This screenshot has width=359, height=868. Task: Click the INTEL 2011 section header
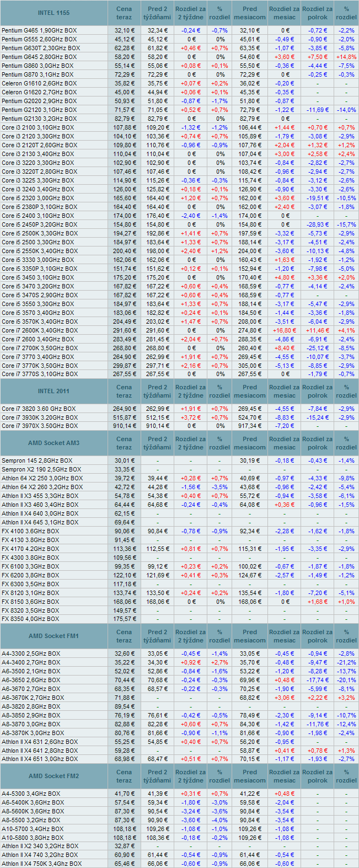click(x=53, y=391)
